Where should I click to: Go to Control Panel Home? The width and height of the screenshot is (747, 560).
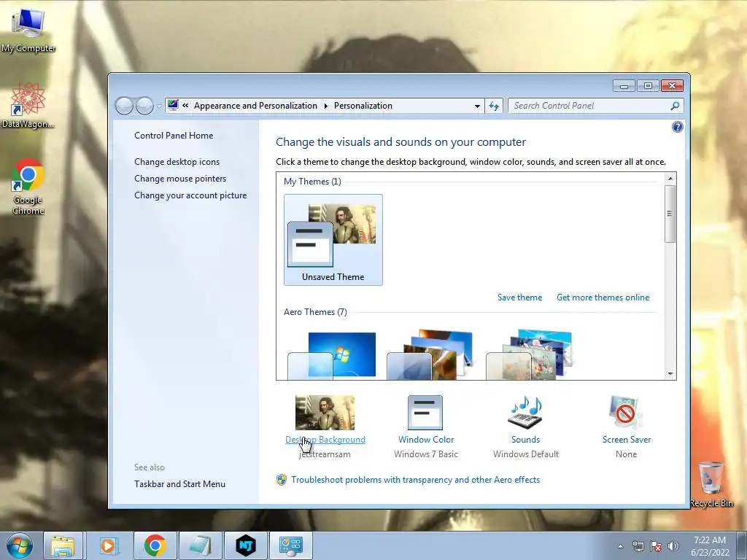[x=174, y=136]
